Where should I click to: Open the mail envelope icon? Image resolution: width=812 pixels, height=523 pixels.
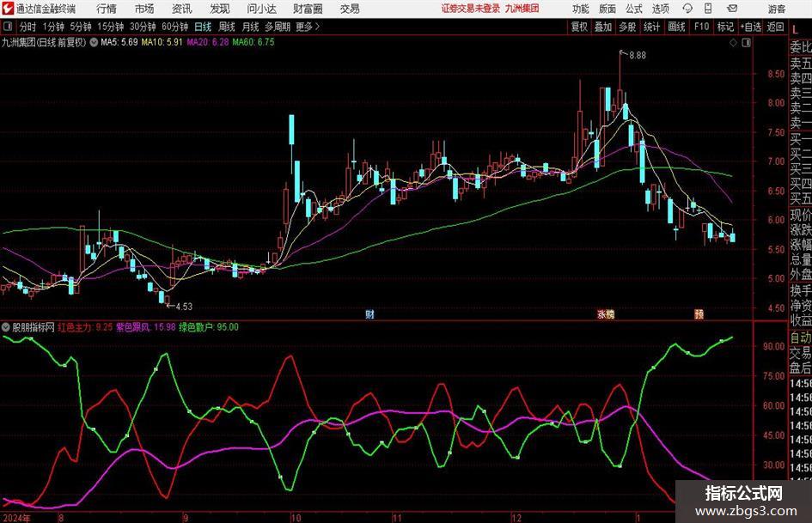[732, 9]
